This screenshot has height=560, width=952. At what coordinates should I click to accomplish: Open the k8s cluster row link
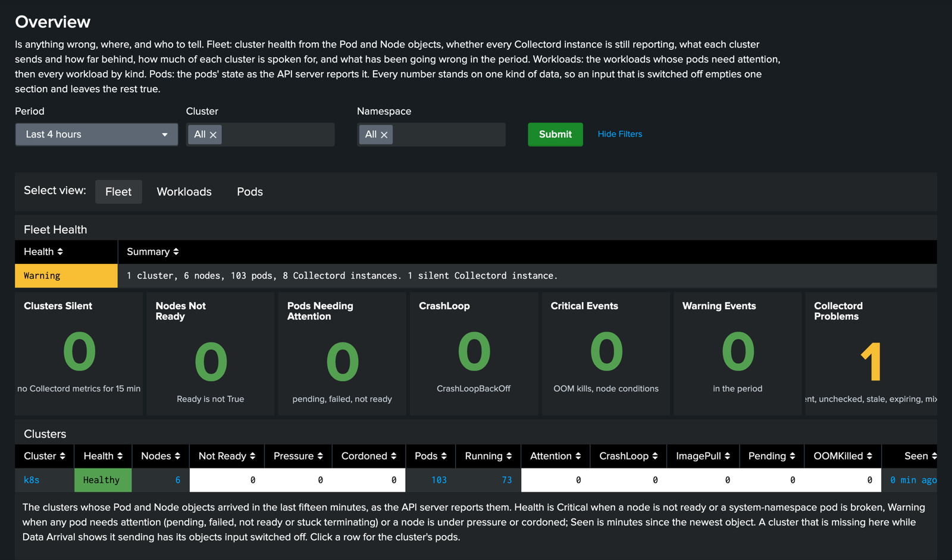click(32, 480)
